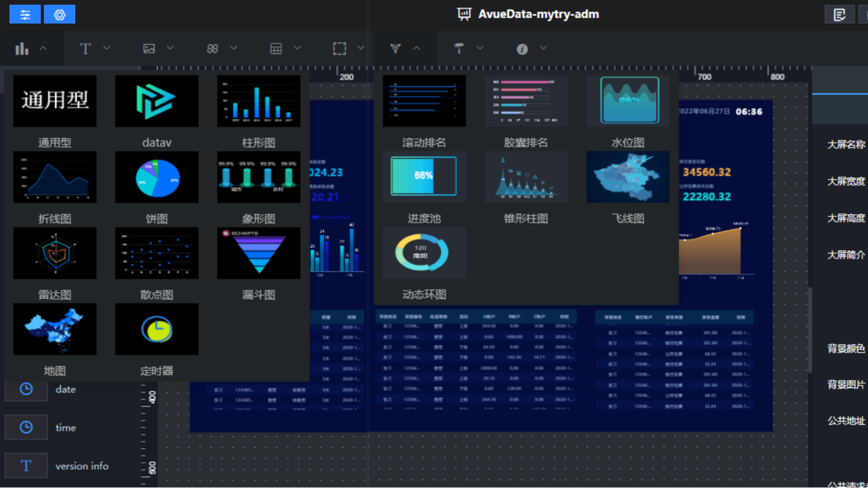
Task: Click the dashed border frame icon
Action: 339,49
